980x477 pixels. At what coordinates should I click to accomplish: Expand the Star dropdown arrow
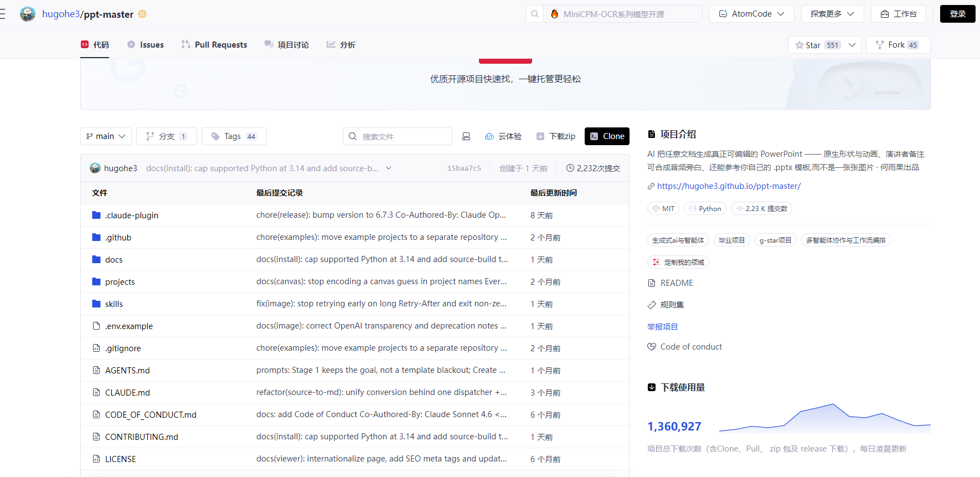pyautogui.click(x=852, y=45)
